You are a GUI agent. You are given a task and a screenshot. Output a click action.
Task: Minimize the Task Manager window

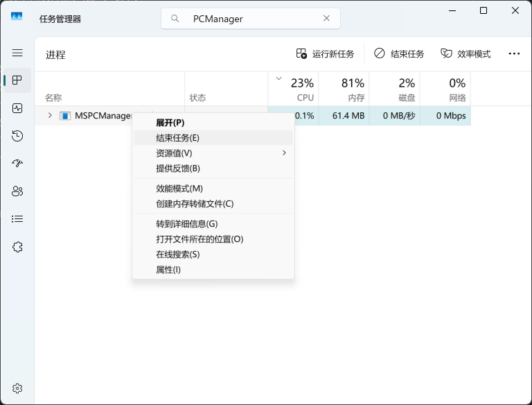[452, 10]
